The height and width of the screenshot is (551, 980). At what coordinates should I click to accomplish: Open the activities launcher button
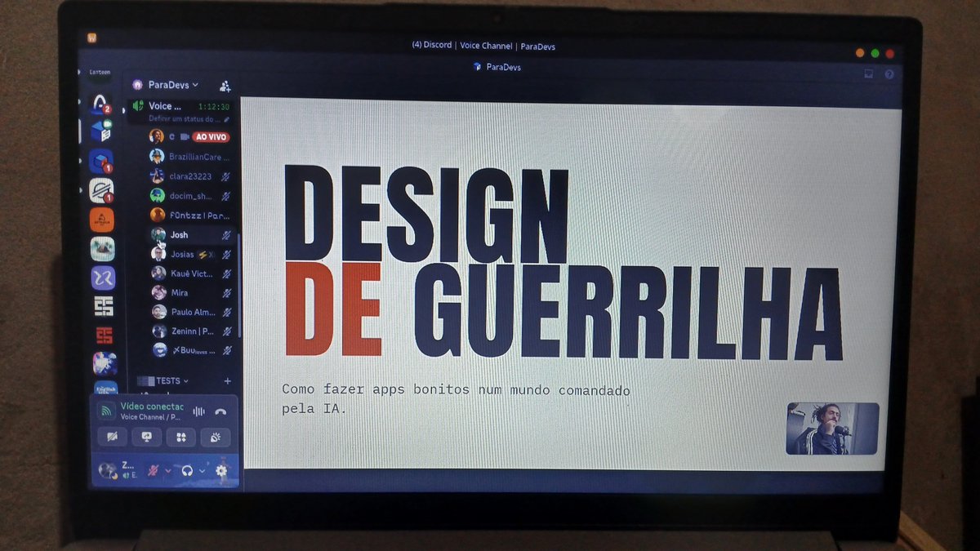(x=181, y=437)
